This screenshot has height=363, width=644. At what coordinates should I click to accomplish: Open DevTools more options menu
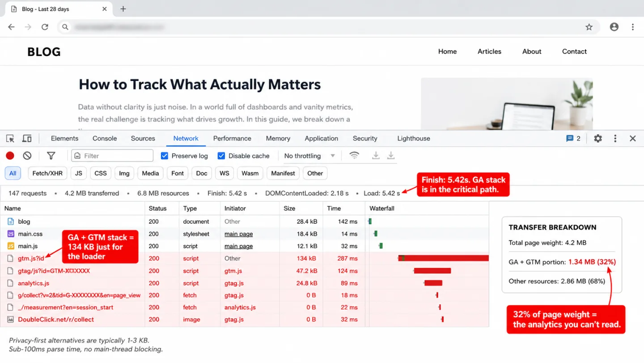(x=615, y=139)
